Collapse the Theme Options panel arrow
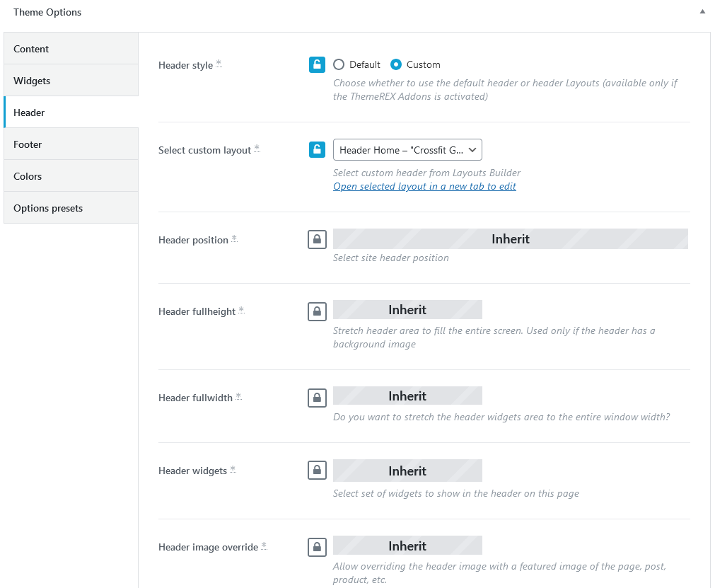Screen dimensions: 715x588 (x=702, y=12)
